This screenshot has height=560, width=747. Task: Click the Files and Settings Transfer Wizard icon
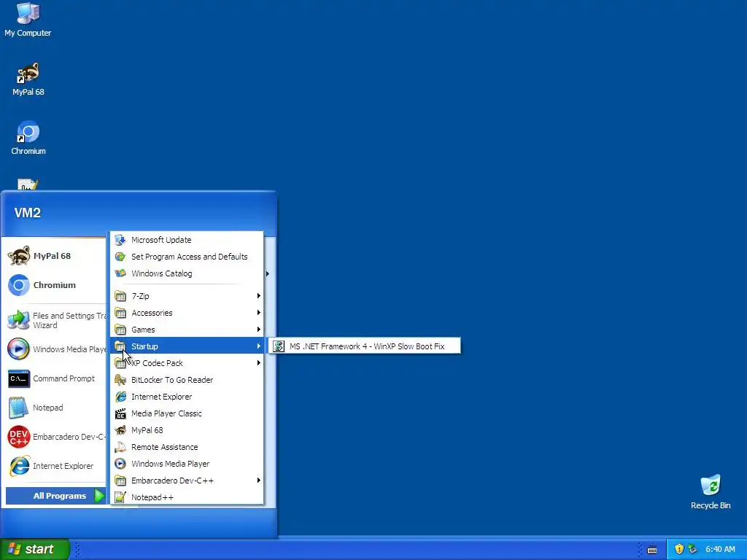click(18, 320)
